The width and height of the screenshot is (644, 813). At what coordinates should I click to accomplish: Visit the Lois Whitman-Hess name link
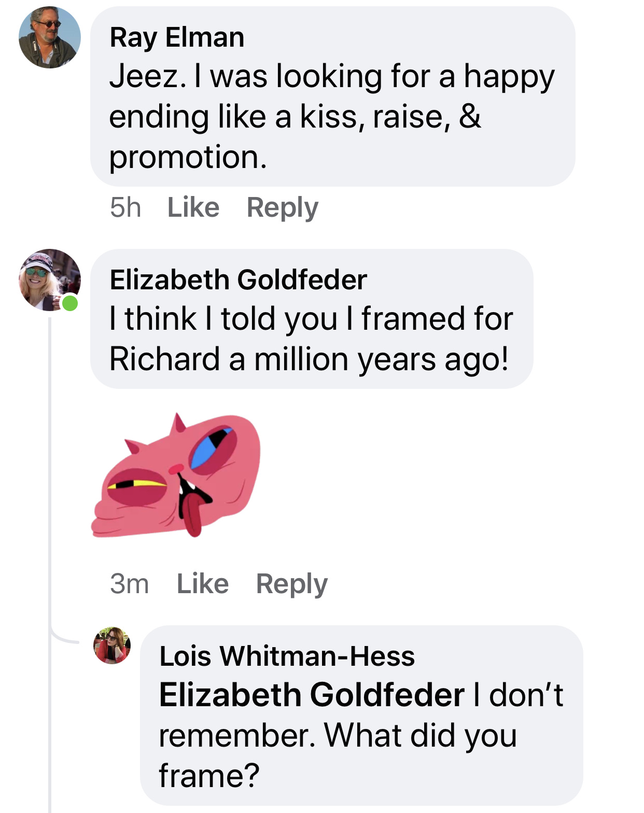[287, 656]
